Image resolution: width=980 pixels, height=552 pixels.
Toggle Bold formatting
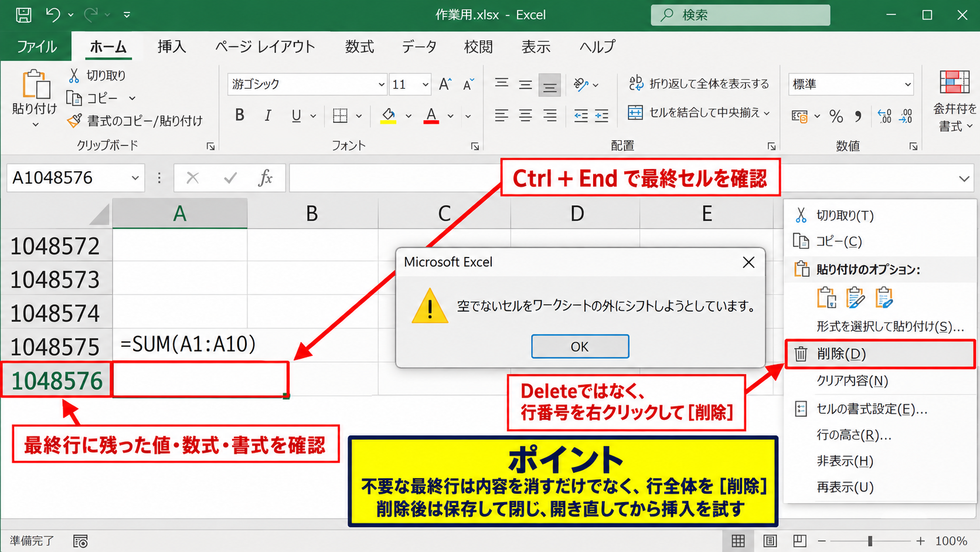(x=240, y=116)
